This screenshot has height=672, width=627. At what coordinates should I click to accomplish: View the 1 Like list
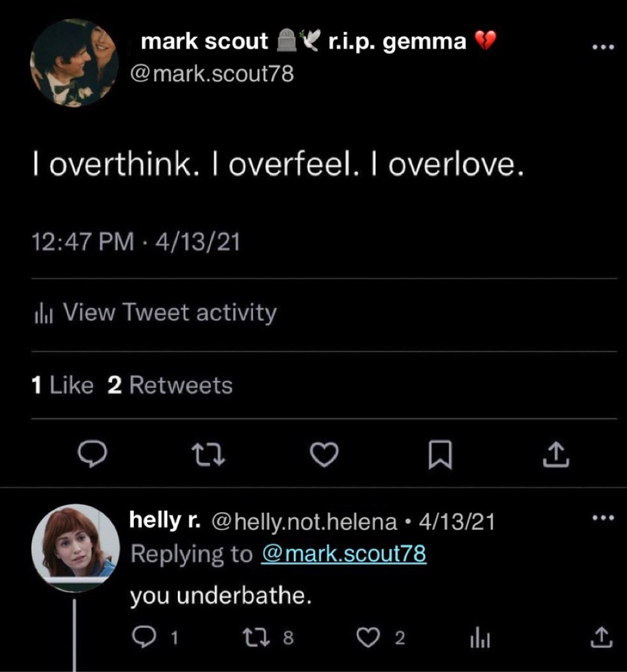(63, 386)
